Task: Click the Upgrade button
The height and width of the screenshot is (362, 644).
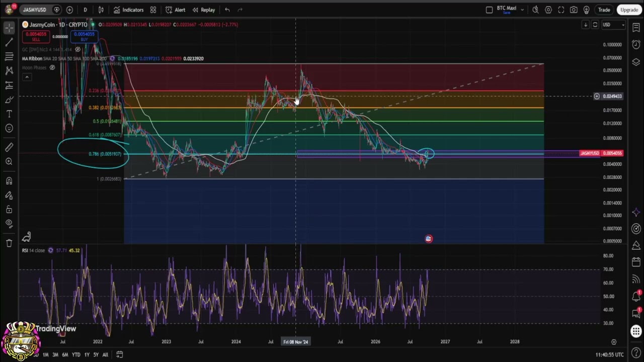Action: (629, 10)
